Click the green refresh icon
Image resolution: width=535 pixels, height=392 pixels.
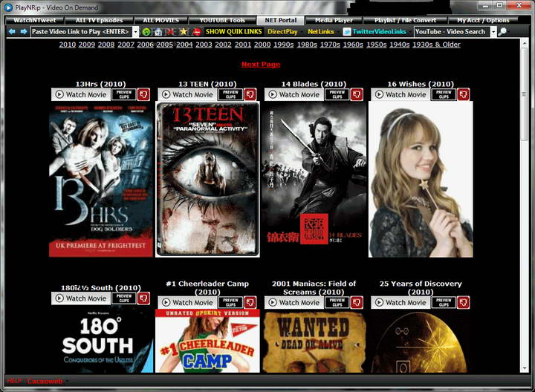coord(146,32)
